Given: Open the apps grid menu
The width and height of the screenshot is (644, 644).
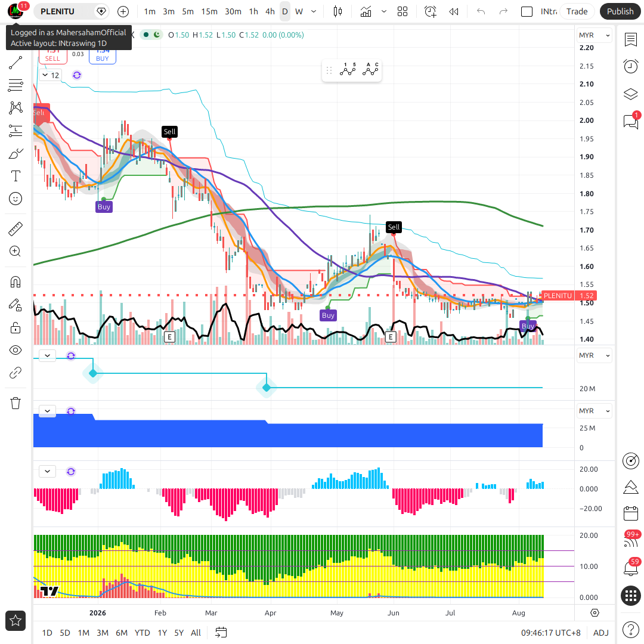Looking at the screenshot, I should click(x=630, y=596).
